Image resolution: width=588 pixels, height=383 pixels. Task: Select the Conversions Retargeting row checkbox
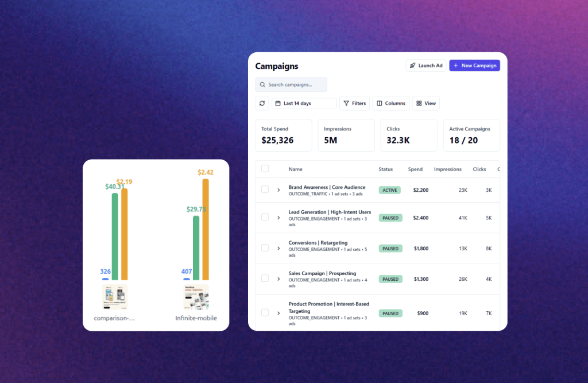click(265, 248)
